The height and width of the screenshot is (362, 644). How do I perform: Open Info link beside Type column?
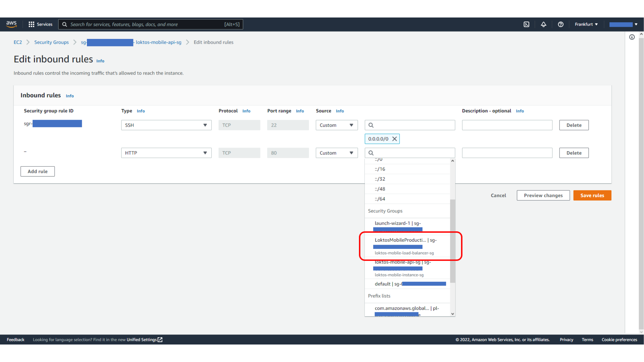tap(141, 111)
